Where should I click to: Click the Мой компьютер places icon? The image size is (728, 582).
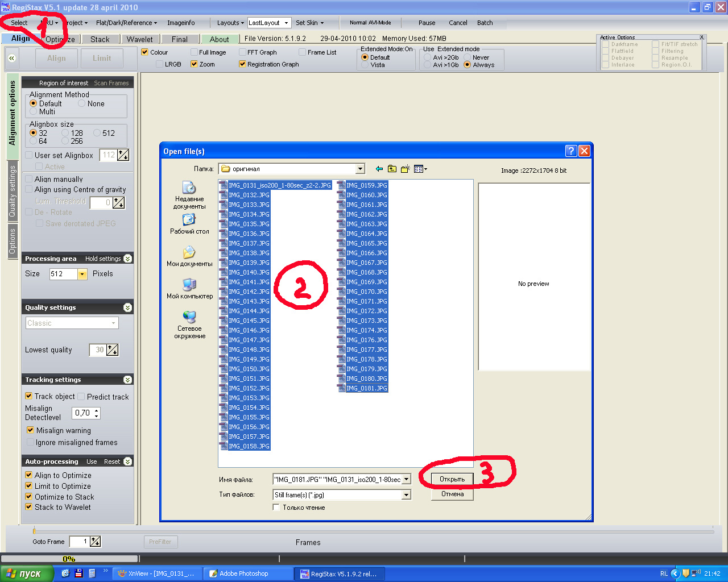189,288
